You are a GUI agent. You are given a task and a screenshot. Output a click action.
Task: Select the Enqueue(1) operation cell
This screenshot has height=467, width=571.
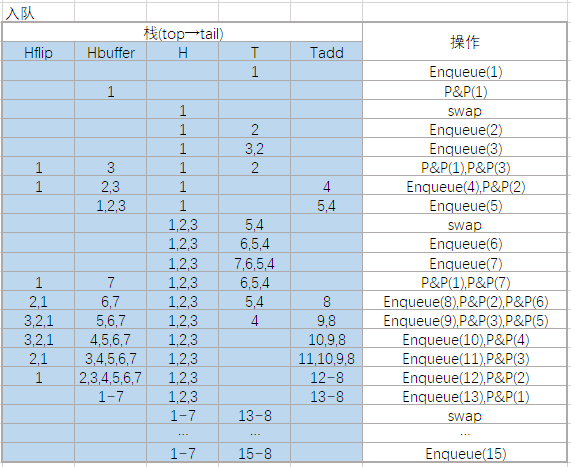pos(465,71)
